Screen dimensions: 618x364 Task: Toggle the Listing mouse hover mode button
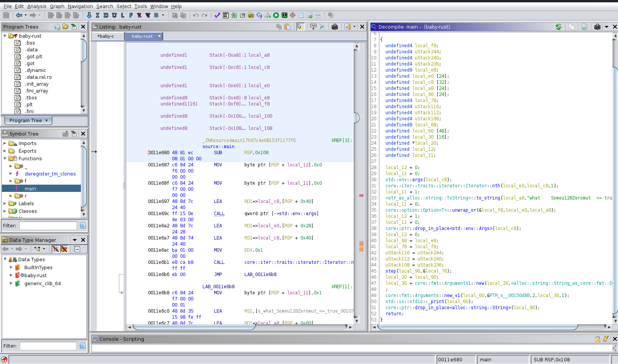(300, 27)
